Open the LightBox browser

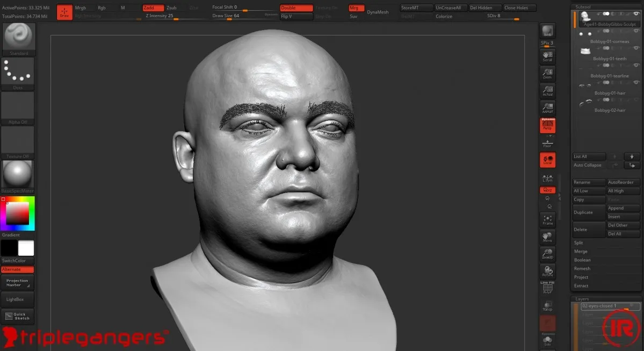pos(18,299)
